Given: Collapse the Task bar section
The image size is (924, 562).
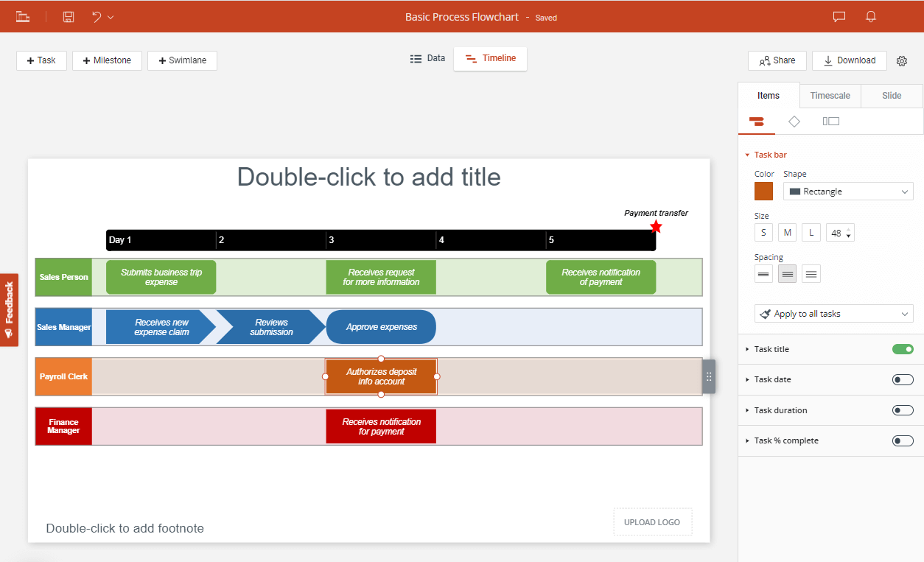Looking at the screenshot, I should click(x=747, y=155).
